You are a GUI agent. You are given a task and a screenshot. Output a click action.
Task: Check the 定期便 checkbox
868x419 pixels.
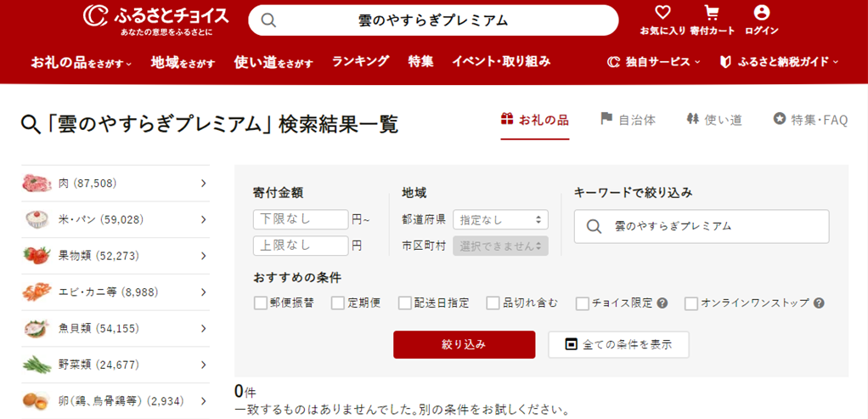pos(338,303)
